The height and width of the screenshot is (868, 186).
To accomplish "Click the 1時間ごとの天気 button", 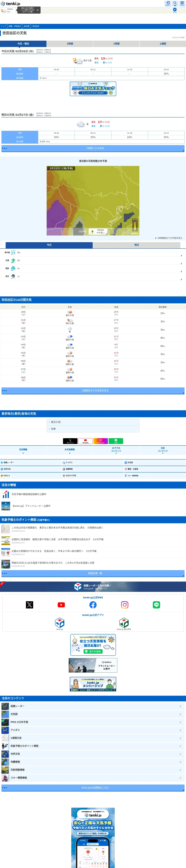I will (93, 148).
